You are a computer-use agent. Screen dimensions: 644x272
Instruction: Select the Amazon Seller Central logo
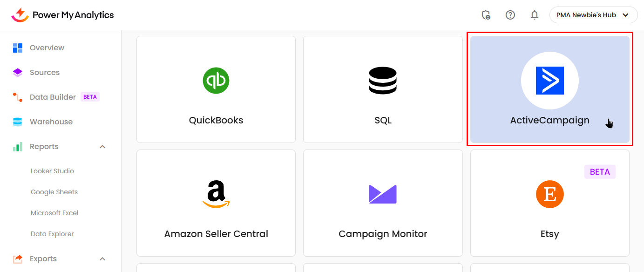(216, 194)
